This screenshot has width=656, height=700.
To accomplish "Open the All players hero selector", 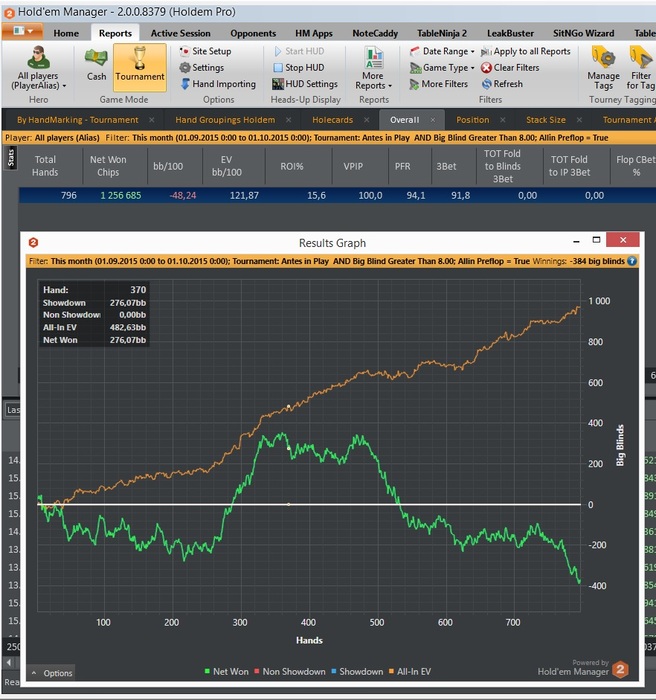I will tap(38, 68).
